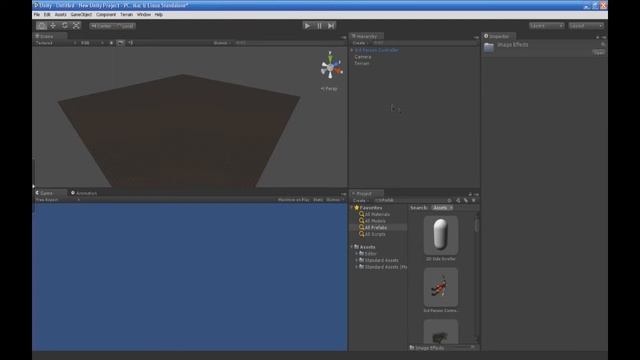Click the Persp label under gizmo
The image size is (640, 360).
[x=329, y=89]
